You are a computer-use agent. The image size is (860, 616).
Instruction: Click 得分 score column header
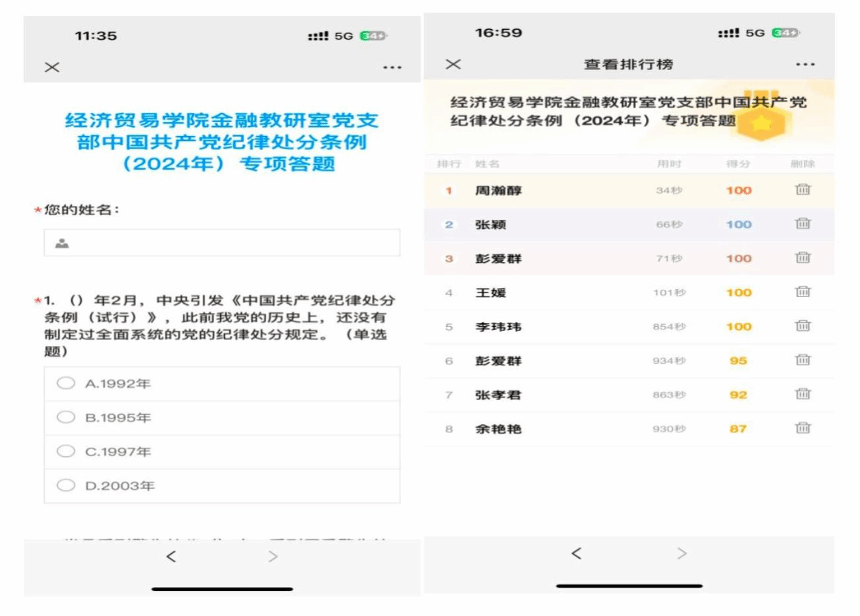coord(738,164)
